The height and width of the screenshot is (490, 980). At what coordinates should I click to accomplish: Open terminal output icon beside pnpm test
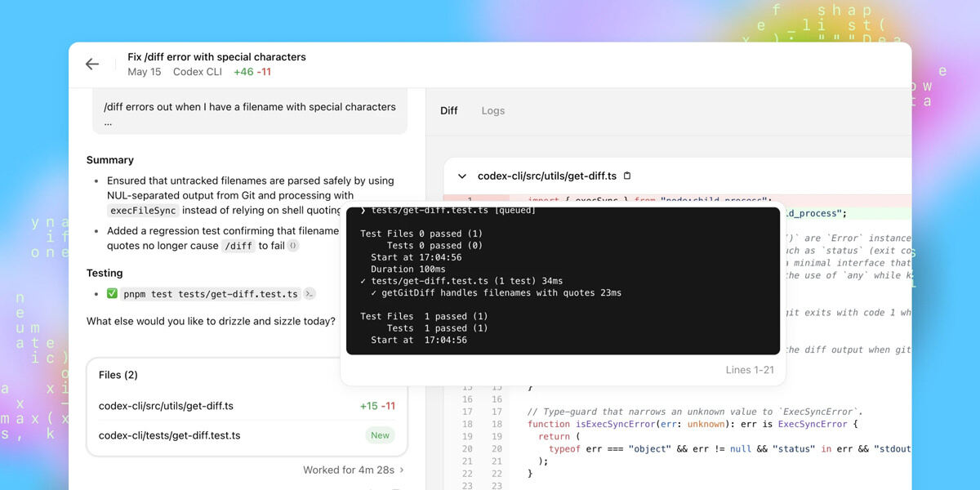pyautogui.click(x=310, y=294)
